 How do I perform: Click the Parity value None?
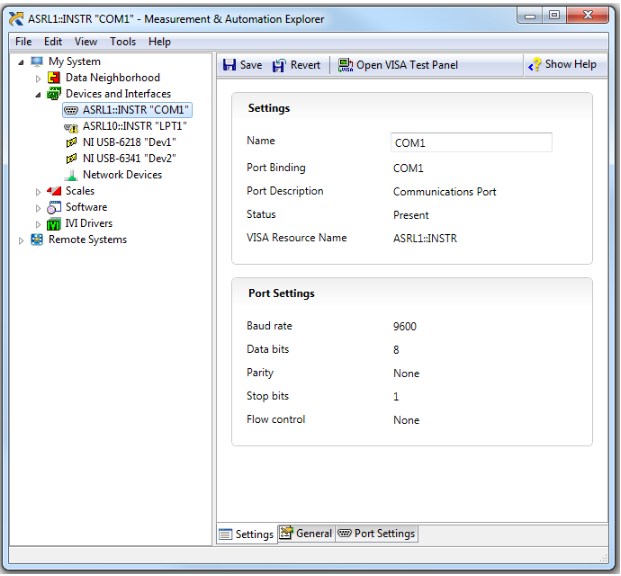click(406, 374)
